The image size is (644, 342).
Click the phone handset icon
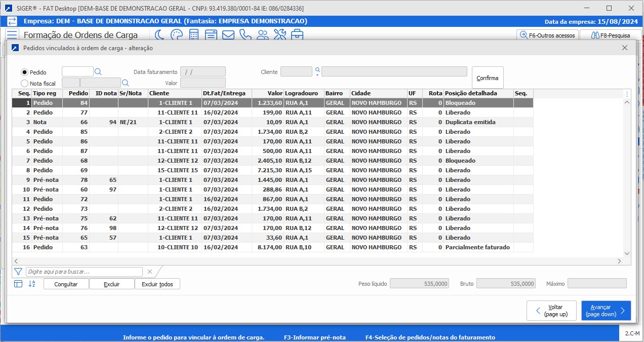[x=246, y=35]
